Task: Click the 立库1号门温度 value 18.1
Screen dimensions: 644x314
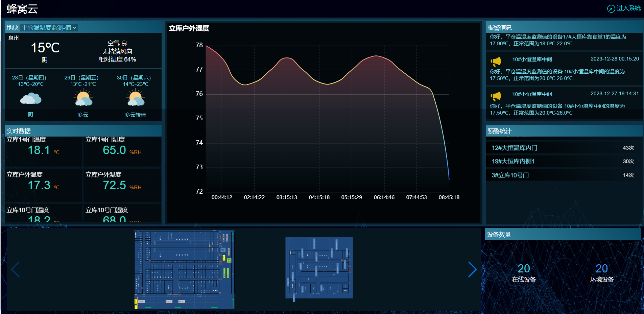Action: 39,150
